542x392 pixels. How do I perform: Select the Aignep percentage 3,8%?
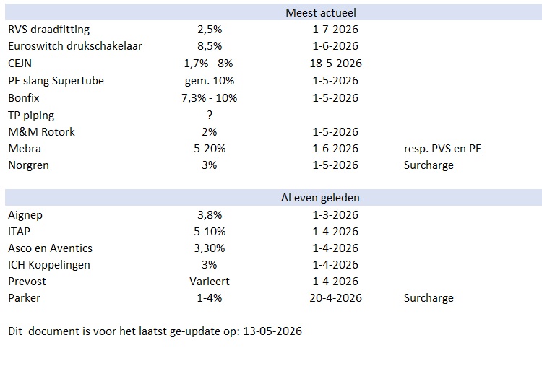(x=210, y=215)
